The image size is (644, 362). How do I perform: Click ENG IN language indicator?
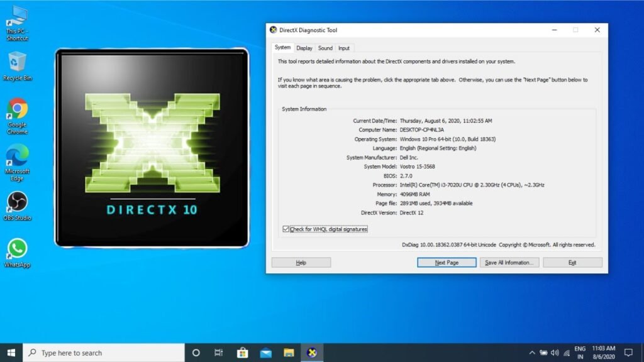[x=580, y=353]
